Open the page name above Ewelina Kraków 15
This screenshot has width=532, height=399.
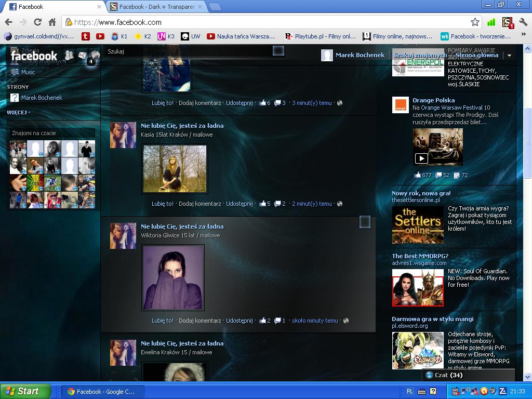[x=182, y=343]
